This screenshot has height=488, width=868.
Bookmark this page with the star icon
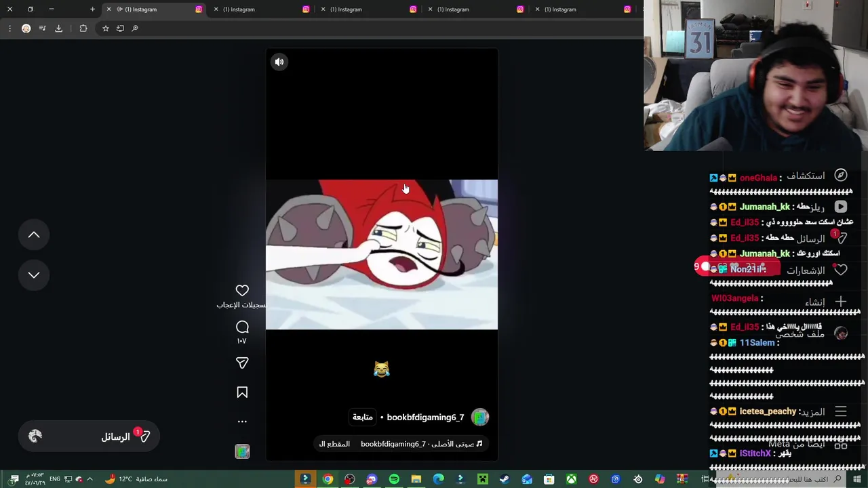(105, 28)
